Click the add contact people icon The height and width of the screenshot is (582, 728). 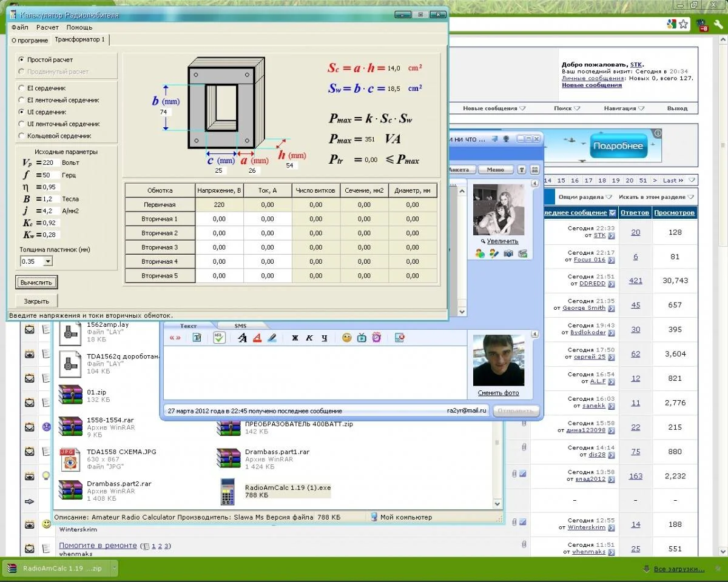tap(480, 253)
